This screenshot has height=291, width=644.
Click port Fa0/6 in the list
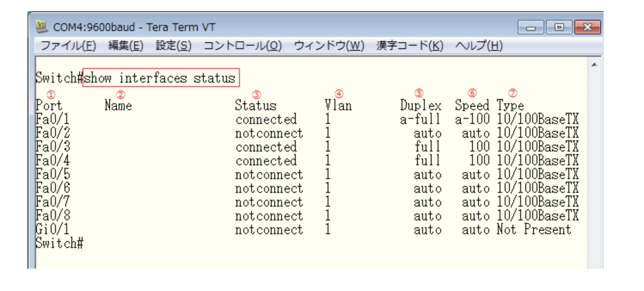click(52, 188)
